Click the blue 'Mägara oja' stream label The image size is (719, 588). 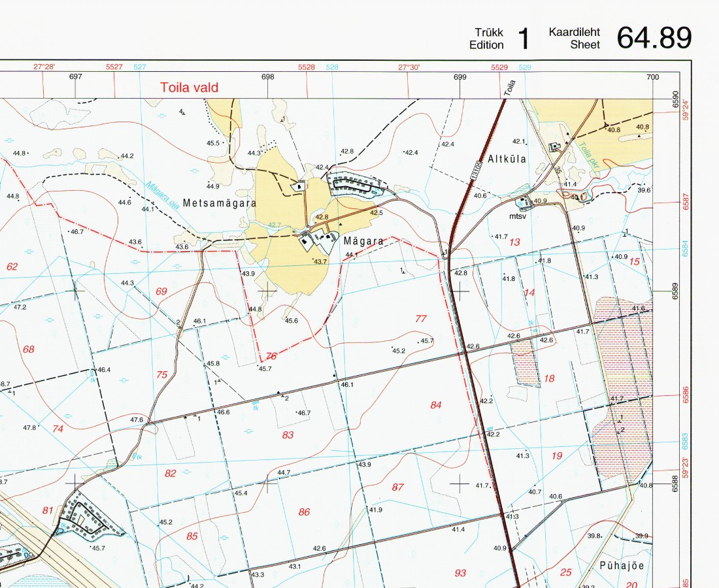(x=162, y=195)
